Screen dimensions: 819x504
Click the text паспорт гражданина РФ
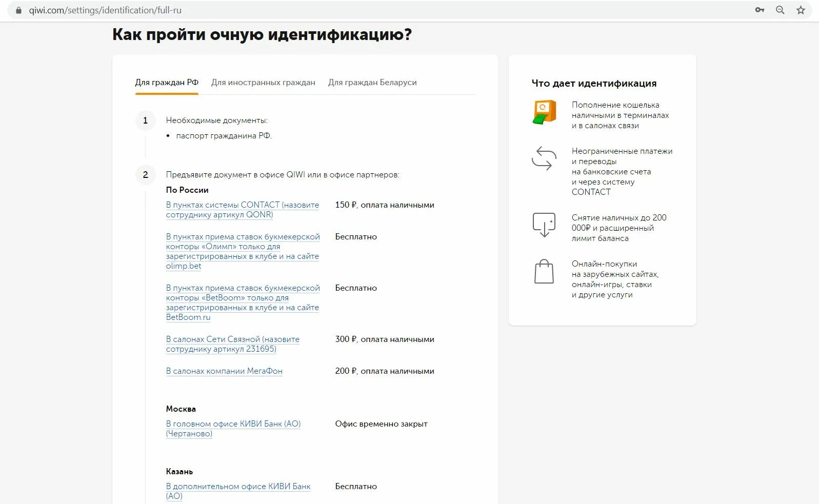coord(224,136)
